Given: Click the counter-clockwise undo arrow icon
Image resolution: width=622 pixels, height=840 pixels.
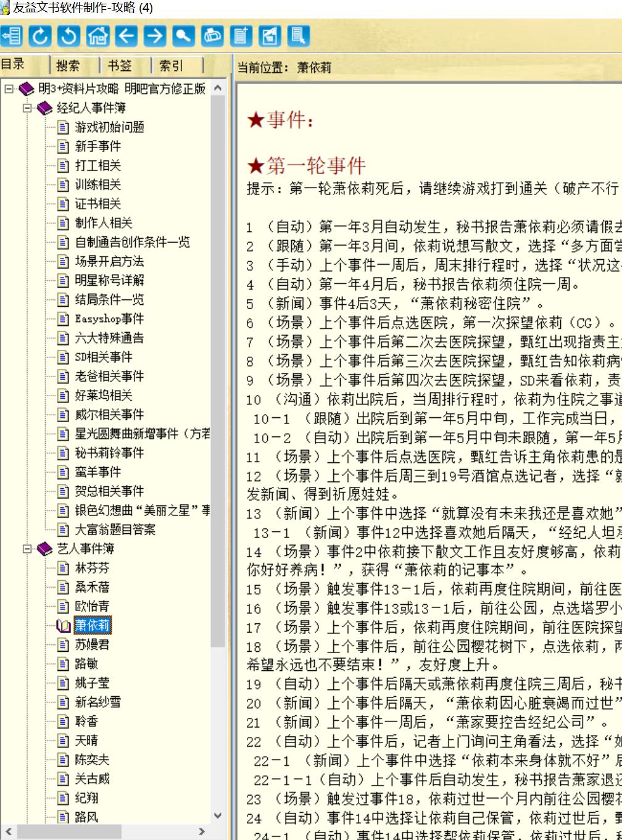Looking at the screenshot, I should tap(68, 36).
